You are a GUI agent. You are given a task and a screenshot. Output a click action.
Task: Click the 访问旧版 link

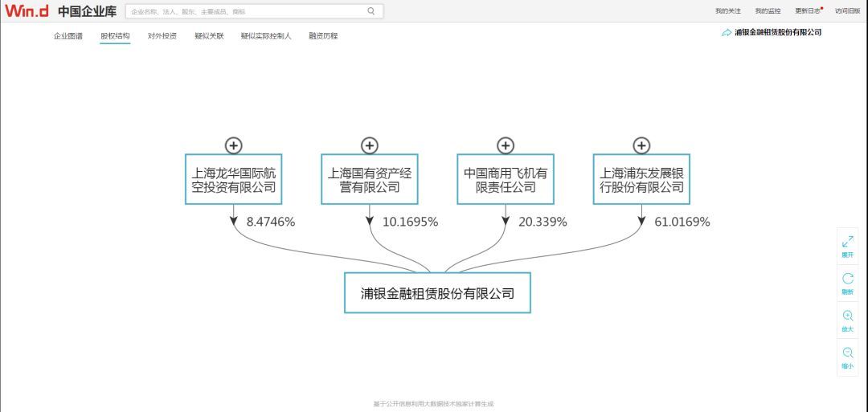(848, 11)
